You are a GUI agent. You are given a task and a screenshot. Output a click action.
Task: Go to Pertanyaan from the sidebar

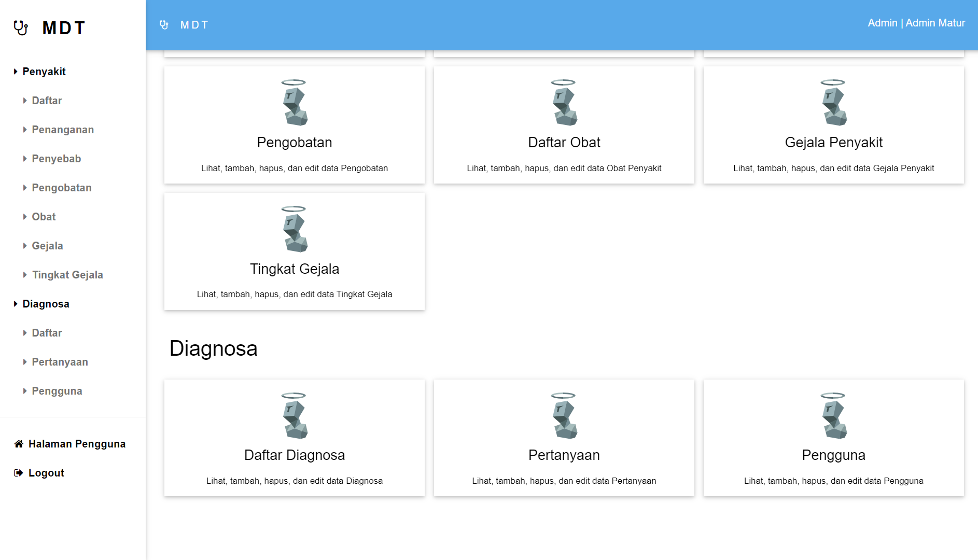click(x=60, y=362)
